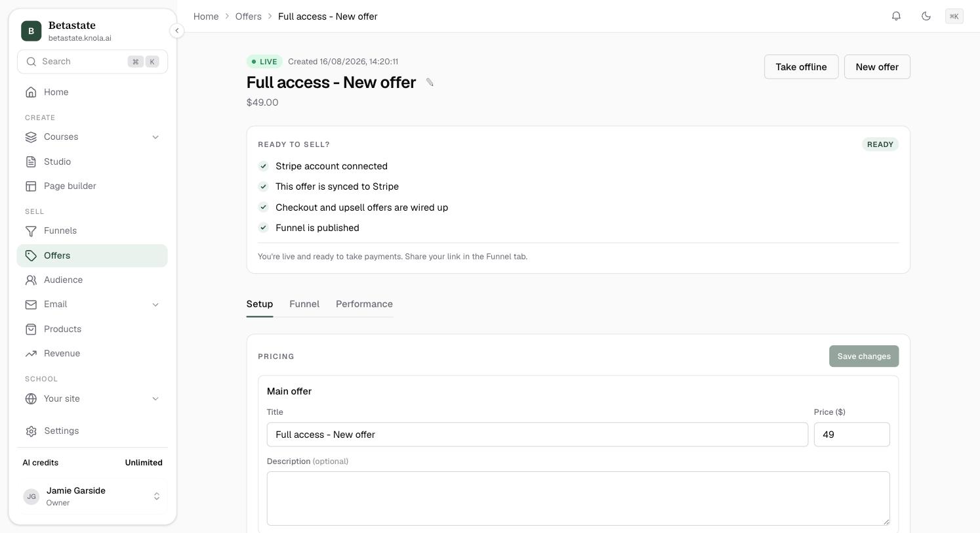Click Full access - New offer breadcrumb
This screenshot has width=980, height=533.
[328, 16]
